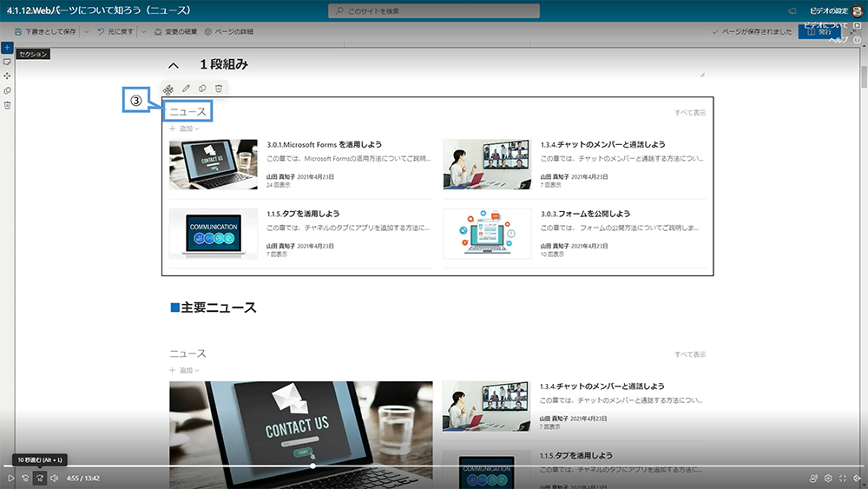Click the ニュース title in first web part

pyautogui.click(x=187, y=112)
